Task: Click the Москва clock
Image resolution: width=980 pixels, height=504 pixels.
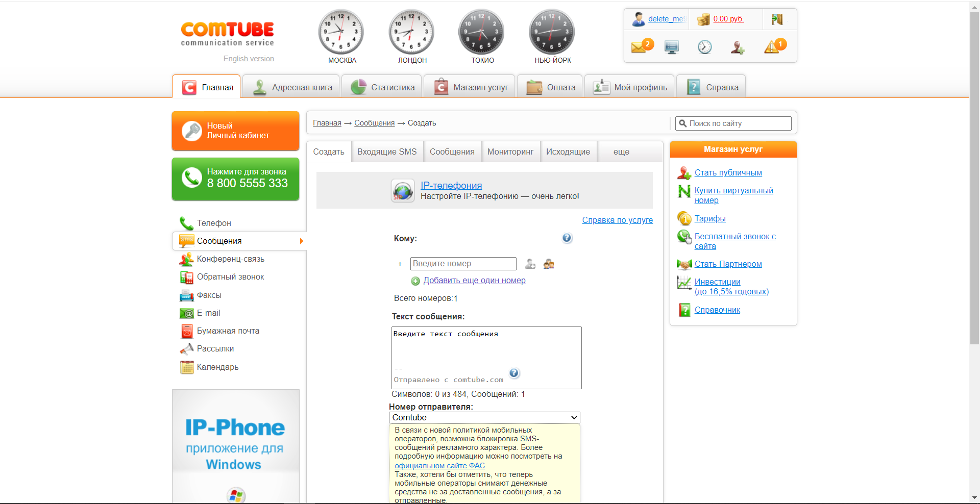Action: point(341,32)
